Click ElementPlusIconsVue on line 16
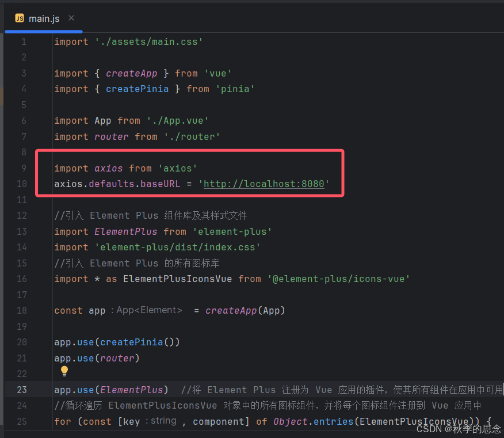The width and height of the screenshot is (504, 438). pos(177,279)
